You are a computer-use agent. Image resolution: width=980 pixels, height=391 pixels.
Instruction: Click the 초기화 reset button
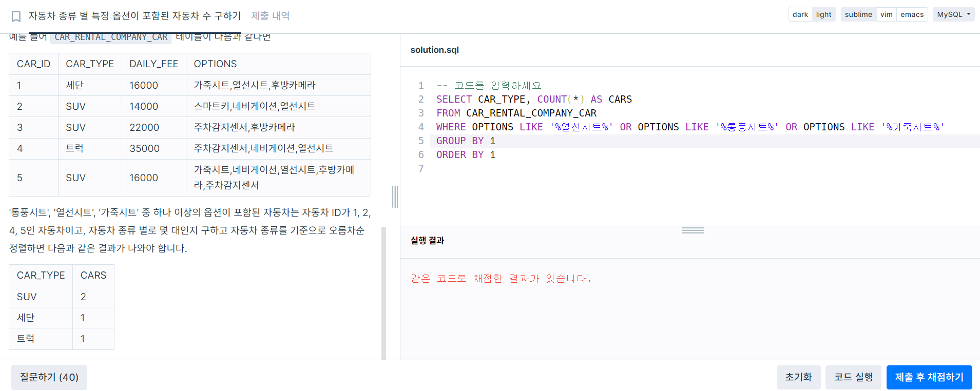click(798, 377)
